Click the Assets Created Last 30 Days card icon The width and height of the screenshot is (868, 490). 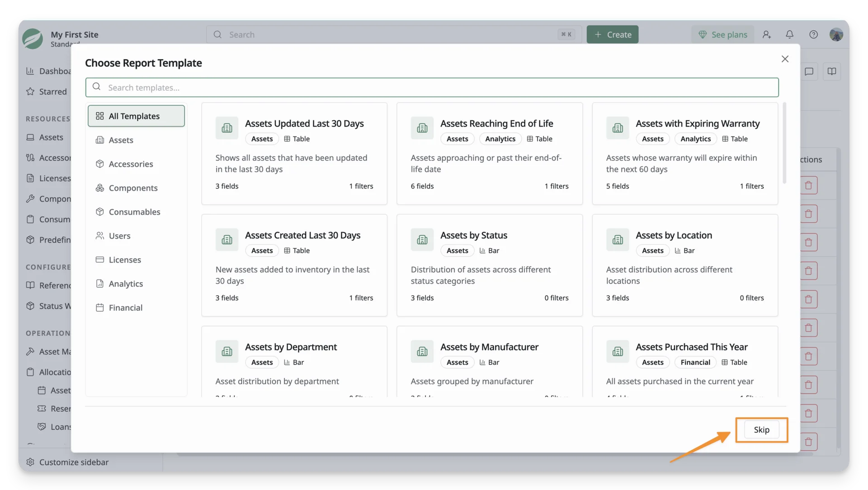point(227,240)
